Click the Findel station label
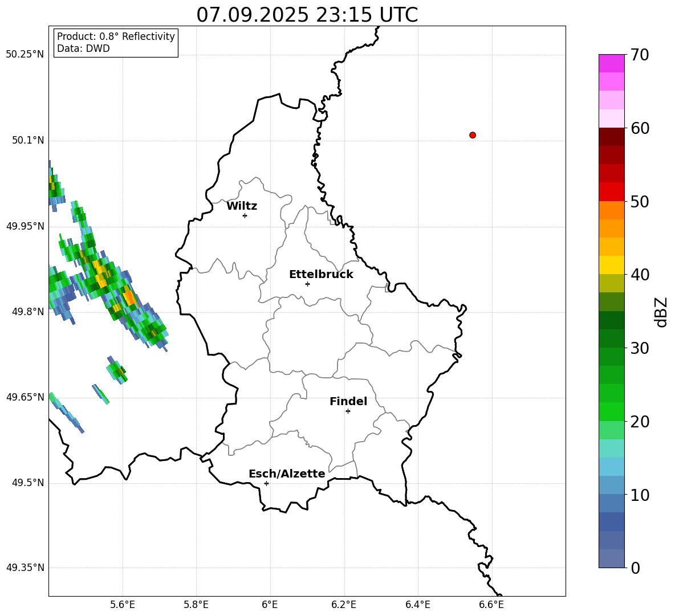 pos(348,401)
